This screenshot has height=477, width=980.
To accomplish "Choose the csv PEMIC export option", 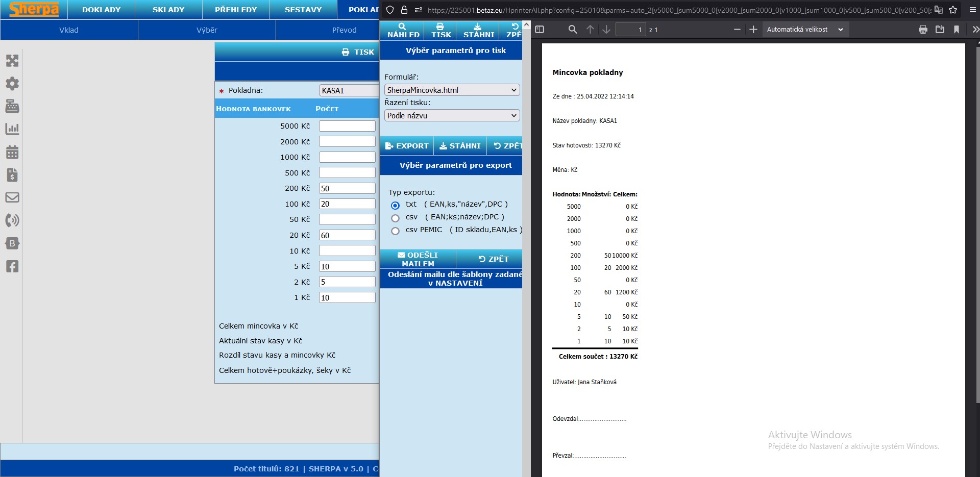I will tap(395, 231).
